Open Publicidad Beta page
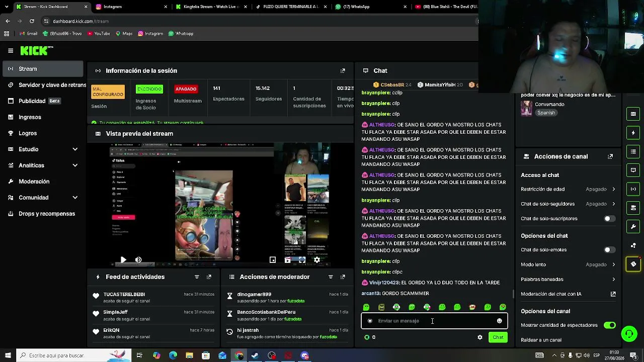Screen dimensions: 644x362 (43, 101)
